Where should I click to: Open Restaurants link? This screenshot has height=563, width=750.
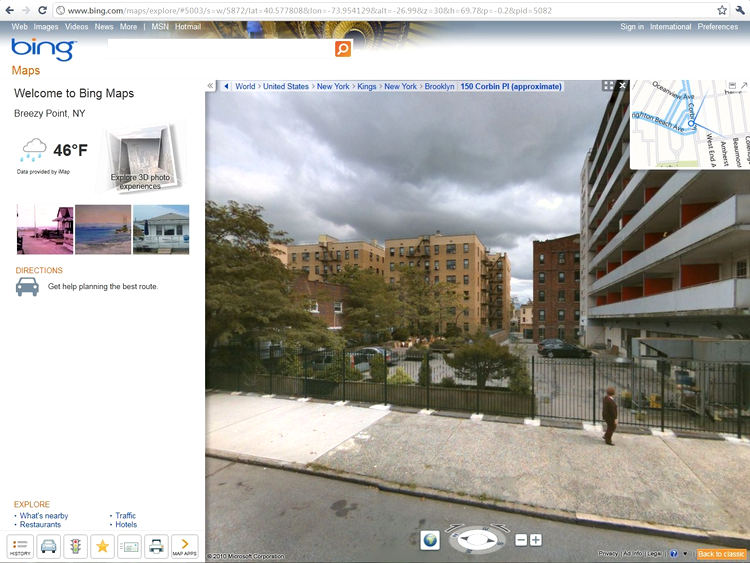pos(40,524)
